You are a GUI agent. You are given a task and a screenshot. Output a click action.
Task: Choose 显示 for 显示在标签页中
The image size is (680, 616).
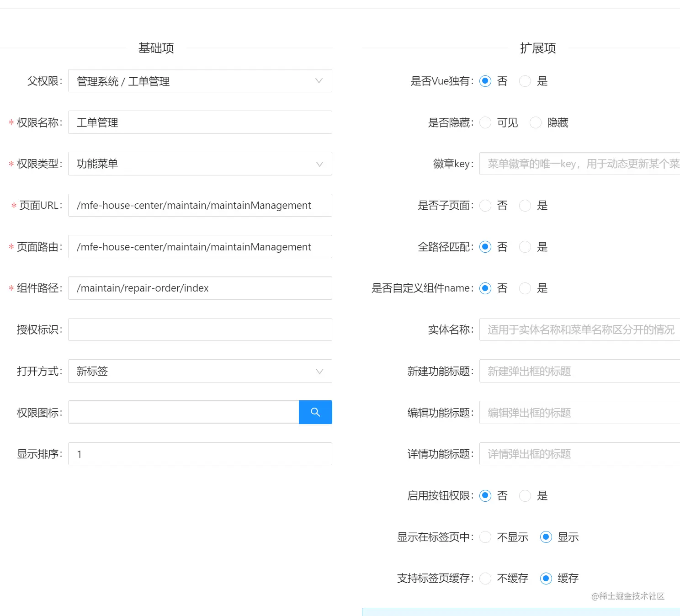[x=546, y=537]
